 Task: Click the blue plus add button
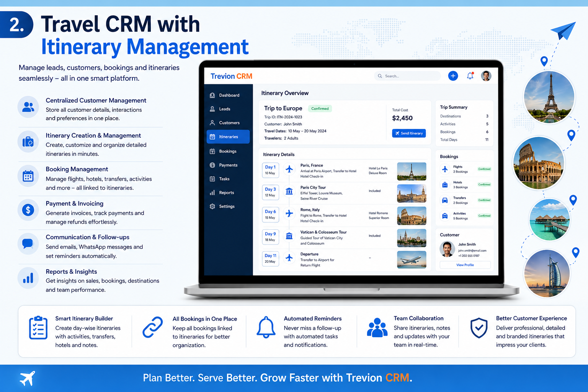coord(453,76)
